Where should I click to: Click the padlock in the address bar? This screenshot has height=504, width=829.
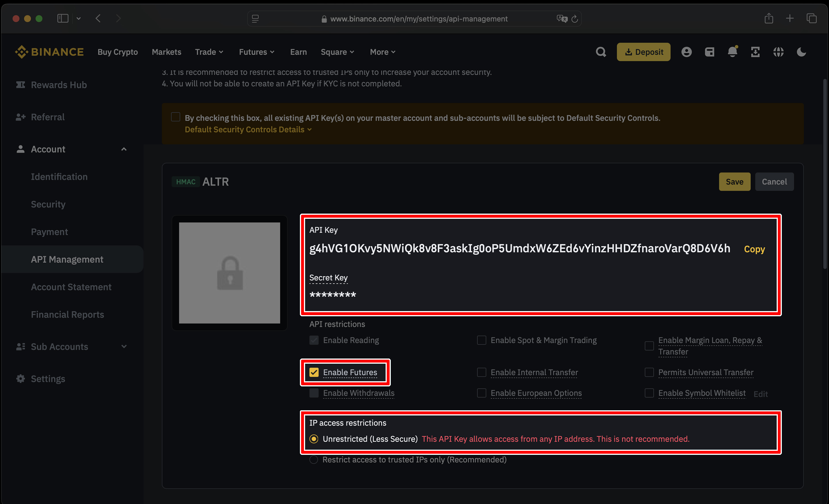coord(324,19)
